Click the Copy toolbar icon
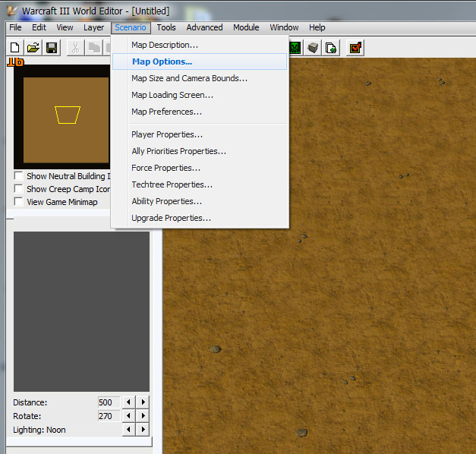Image resolution: width=476 pixels, height=454 pixels. [x=94, y=48]
